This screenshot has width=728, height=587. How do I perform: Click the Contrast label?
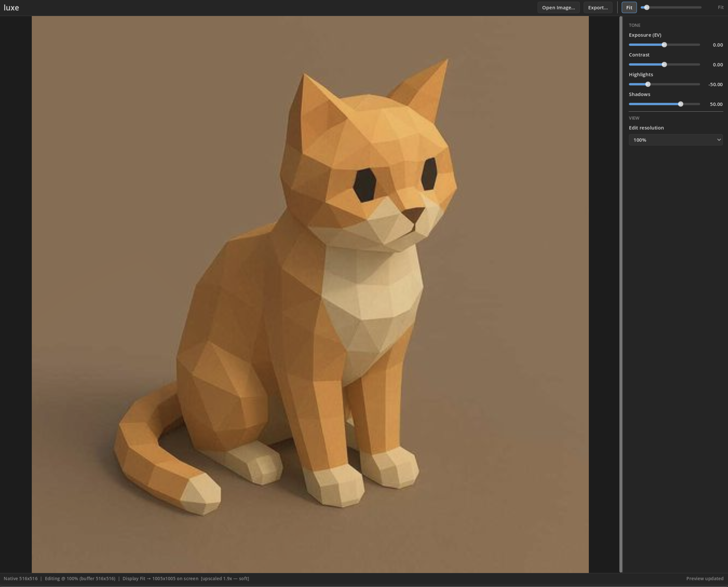(x=639, y=55)
